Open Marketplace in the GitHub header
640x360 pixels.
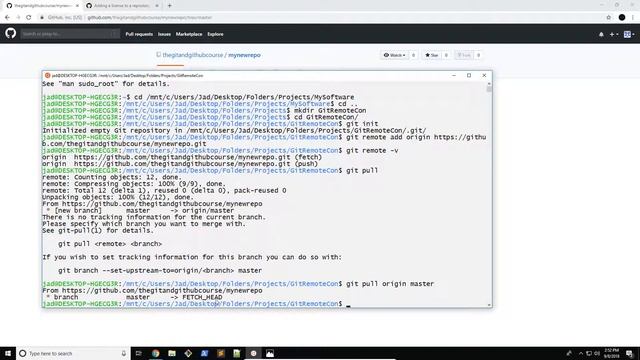point(189,34)
